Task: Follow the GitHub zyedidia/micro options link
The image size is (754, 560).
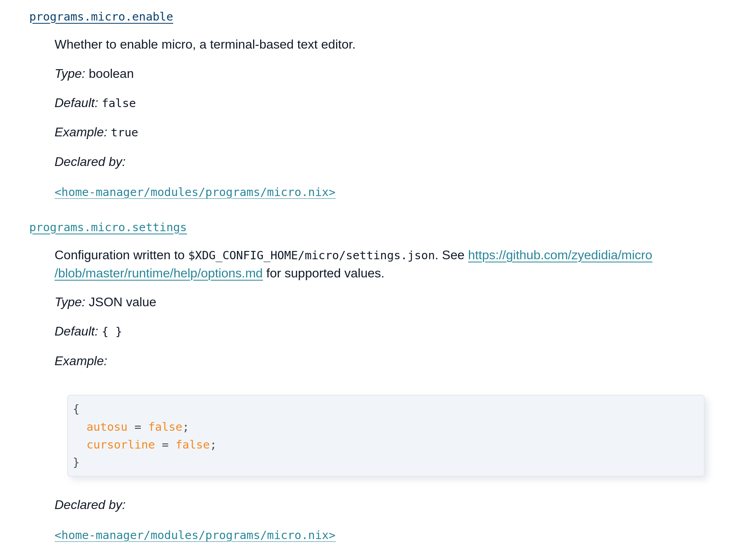Action: (x=559, y=255)
